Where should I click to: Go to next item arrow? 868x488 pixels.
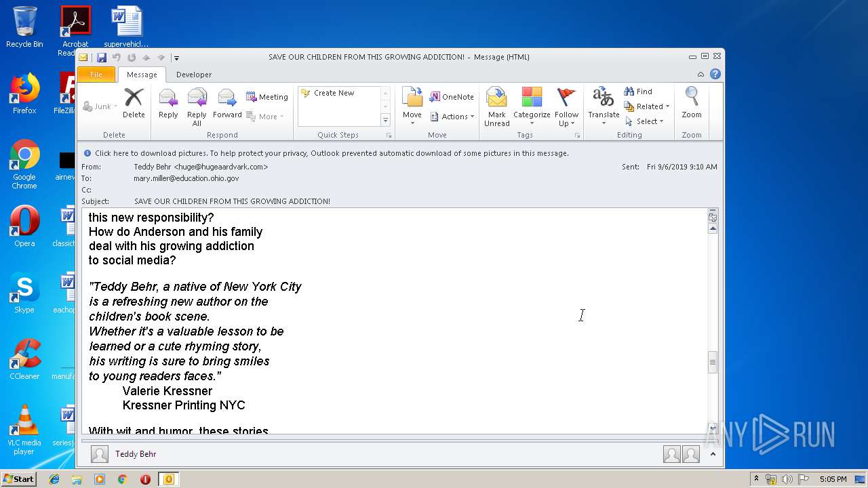(x=161, y=58)
